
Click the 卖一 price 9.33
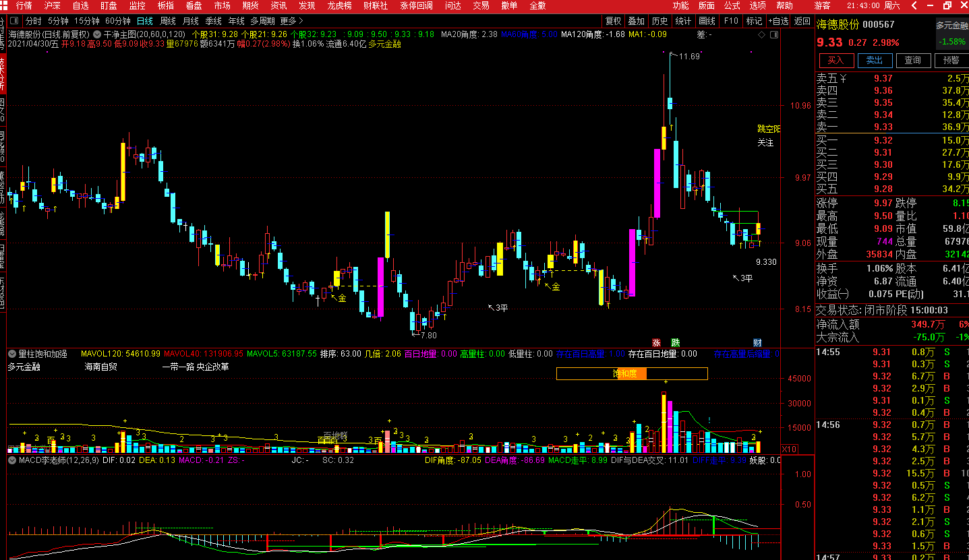pos(883,127)
